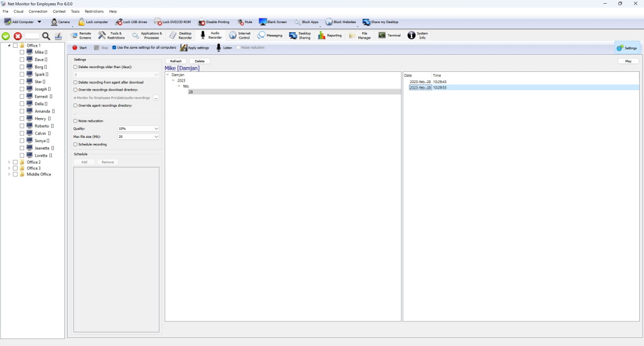
Task: Open the Camera tool
Action: click(x=54, y=22)
